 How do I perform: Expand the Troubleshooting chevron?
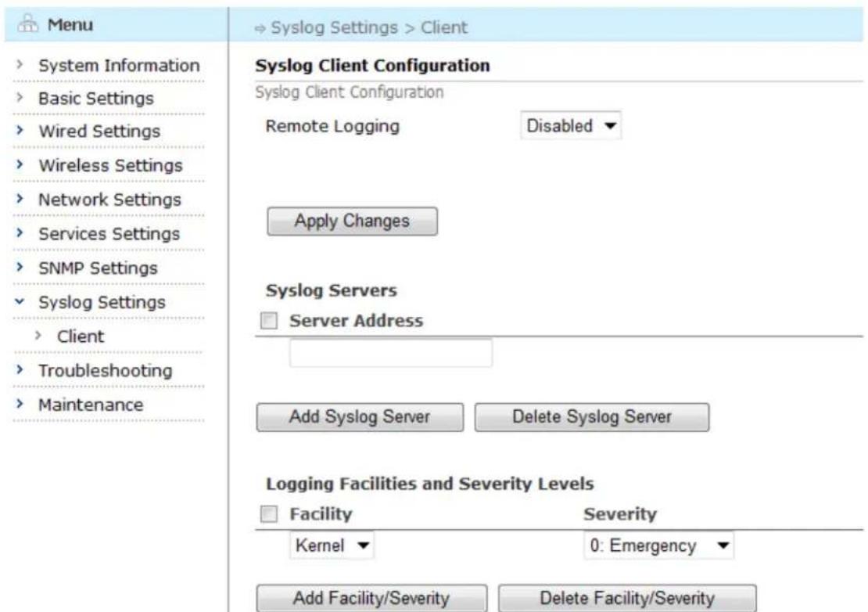20,370
